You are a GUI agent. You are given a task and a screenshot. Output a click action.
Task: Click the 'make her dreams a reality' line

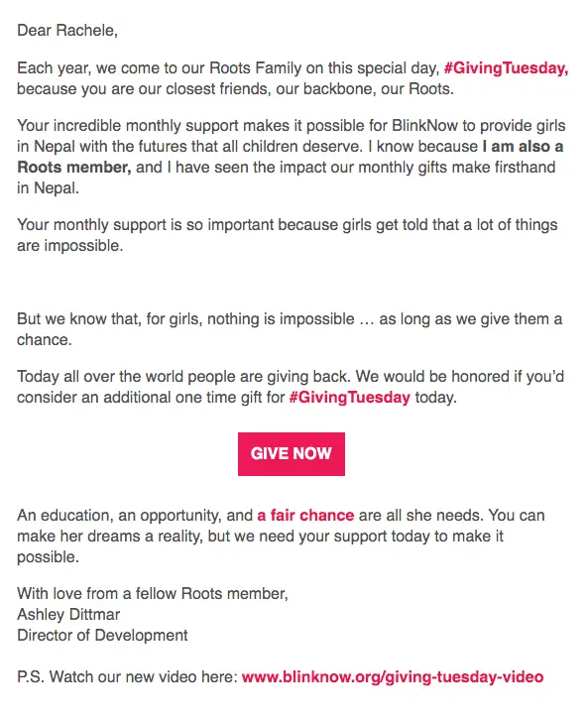point(260,536)
